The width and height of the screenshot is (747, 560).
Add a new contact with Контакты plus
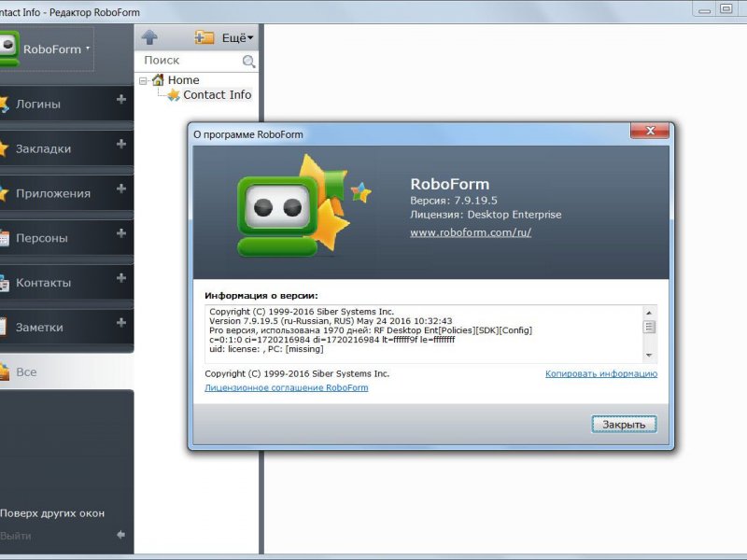[x=121, y=278]
